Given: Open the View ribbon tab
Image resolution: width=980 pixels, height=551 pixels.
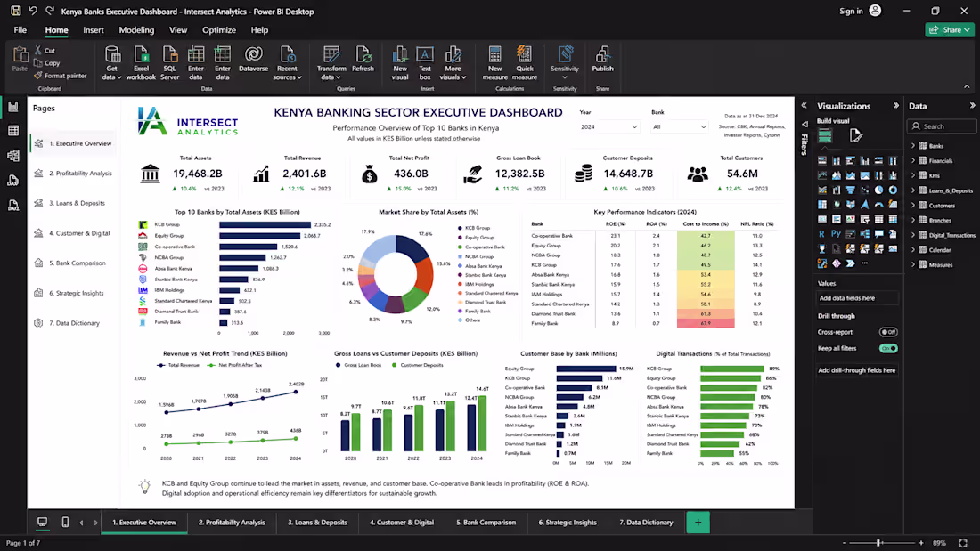Looking at the screenshot, I should tap(178, 30).
